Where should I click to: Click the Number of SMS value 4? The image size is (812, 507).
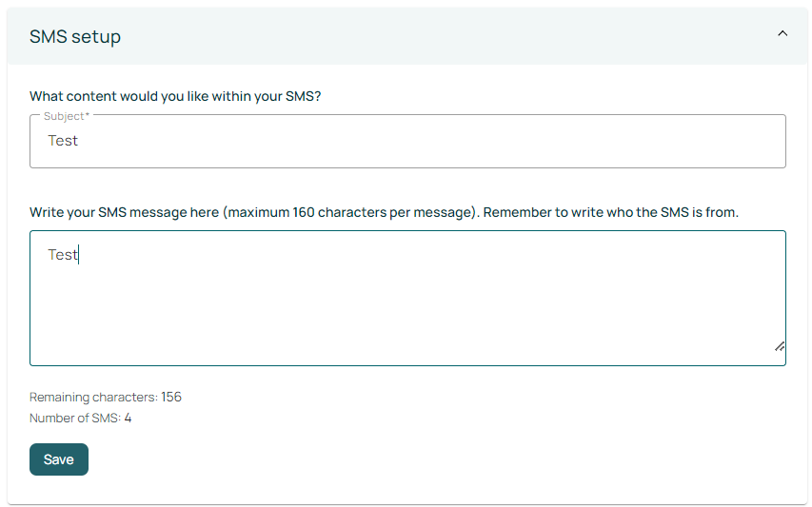pos(128,418)
